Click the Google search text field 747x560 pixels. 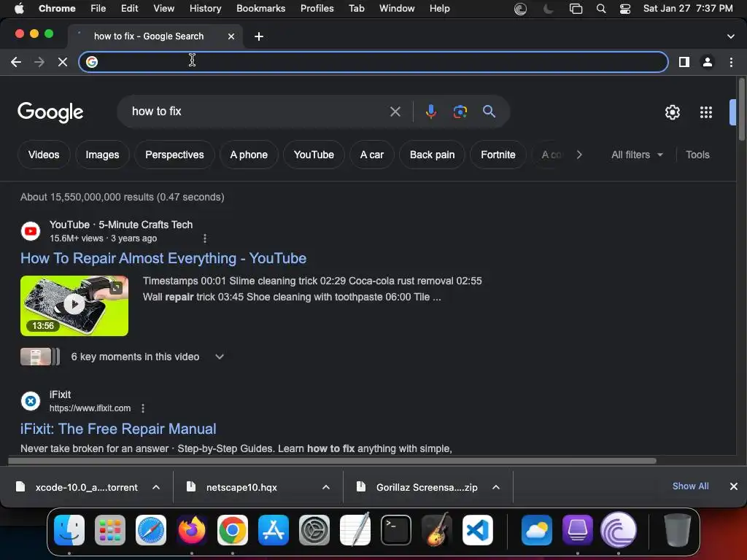(258, 112)
